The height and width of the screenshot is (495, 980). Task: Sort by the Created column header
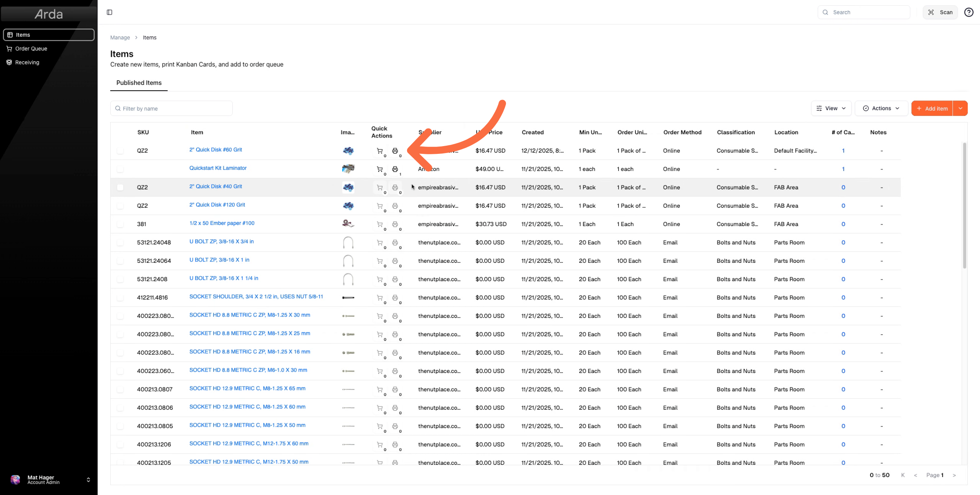(x=532, y=132)
